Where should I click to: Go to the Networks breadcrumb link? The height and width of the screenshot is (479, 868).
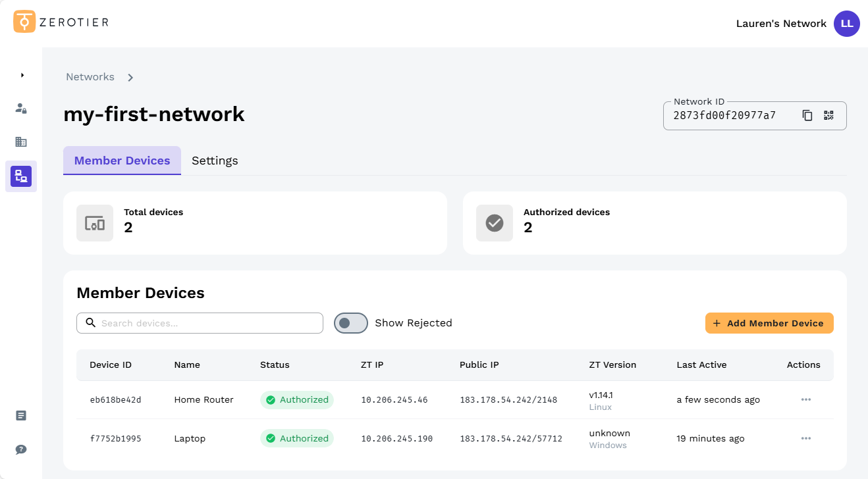tap(90, 77)
